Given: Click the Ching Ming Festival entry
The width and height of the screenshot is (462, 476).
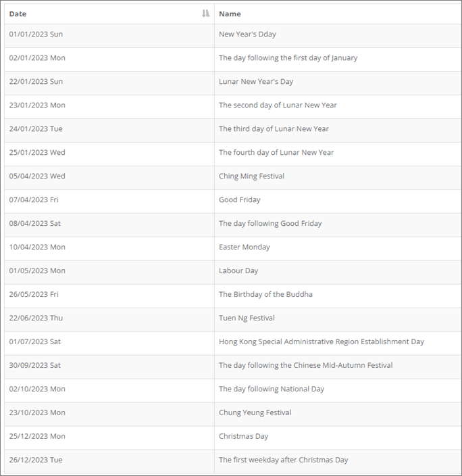Looking at the screenshot, I should click(251, 176).
